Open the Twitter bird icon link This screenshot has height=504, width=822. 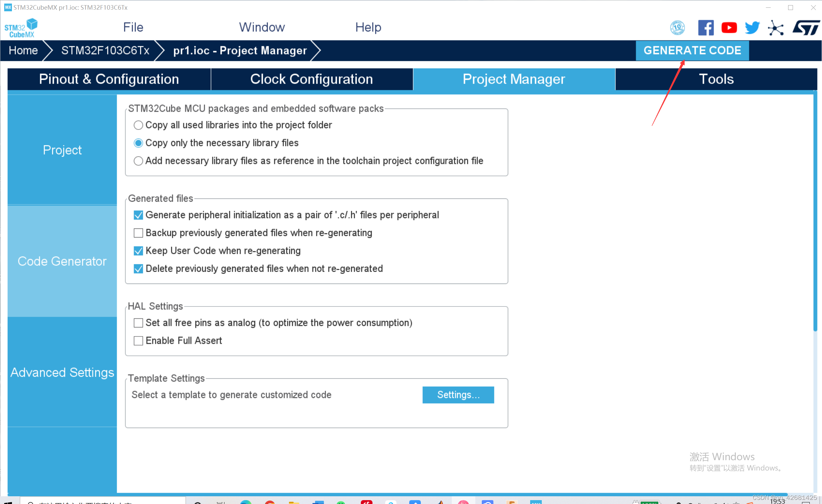tap(752, 28)
